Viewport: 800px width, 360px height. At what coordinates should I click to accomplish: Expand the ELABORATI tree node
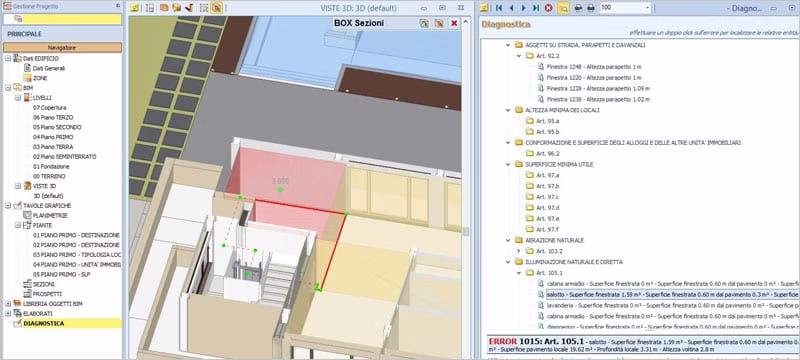point(8,313)
